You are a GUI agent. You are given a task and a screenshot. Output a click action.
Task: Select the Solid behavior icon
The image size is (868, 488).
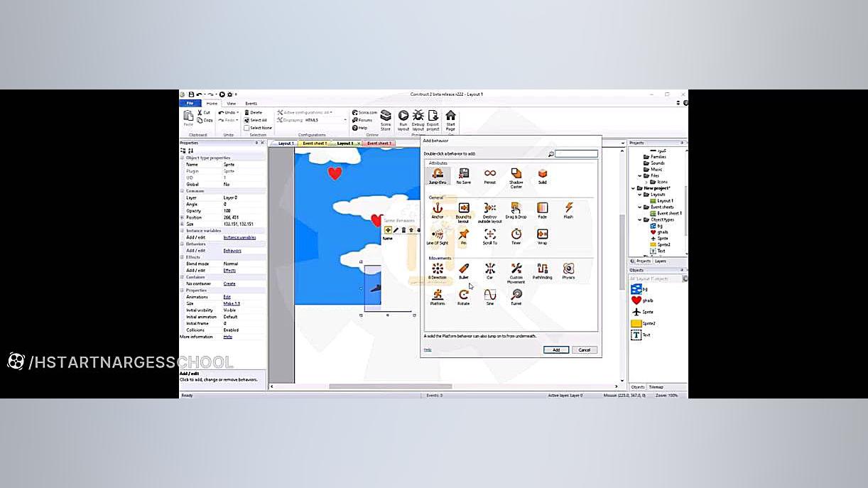coord(542,176)
